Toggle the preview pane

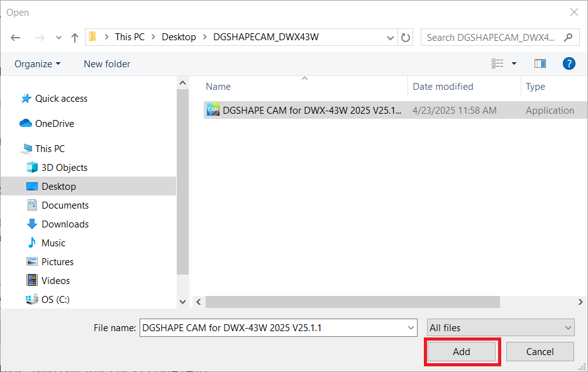coord(540,63)
